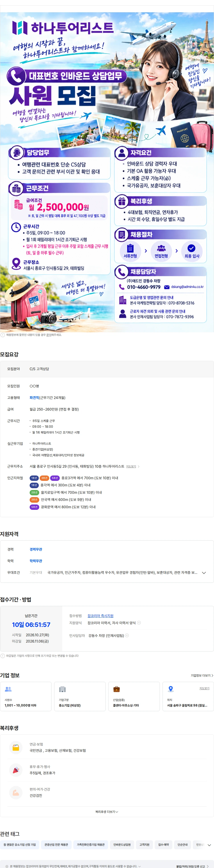Image resolution: width=214 pixels, height=868 pixels.
Task: Click the 최종 입사 checkmark icon
Action: click(x=191, y=248)
